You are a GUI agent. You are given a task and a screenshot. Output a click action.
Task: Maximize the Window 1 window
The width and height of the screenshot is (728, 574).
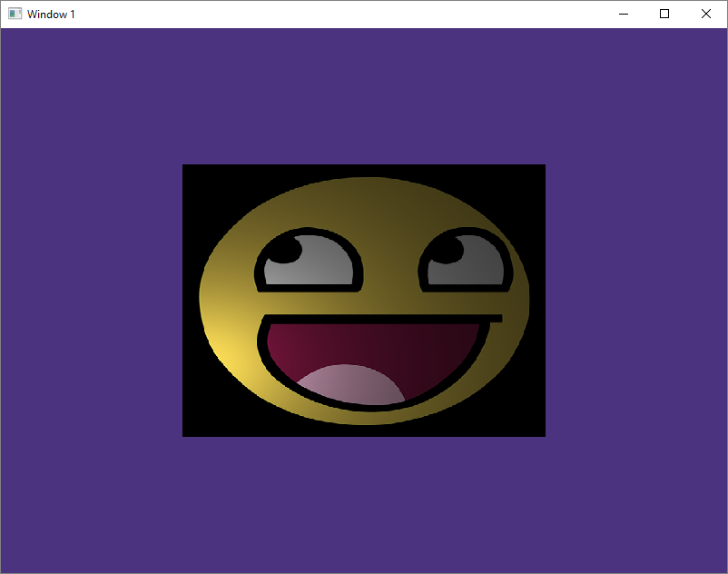click(x=664, y=14)
